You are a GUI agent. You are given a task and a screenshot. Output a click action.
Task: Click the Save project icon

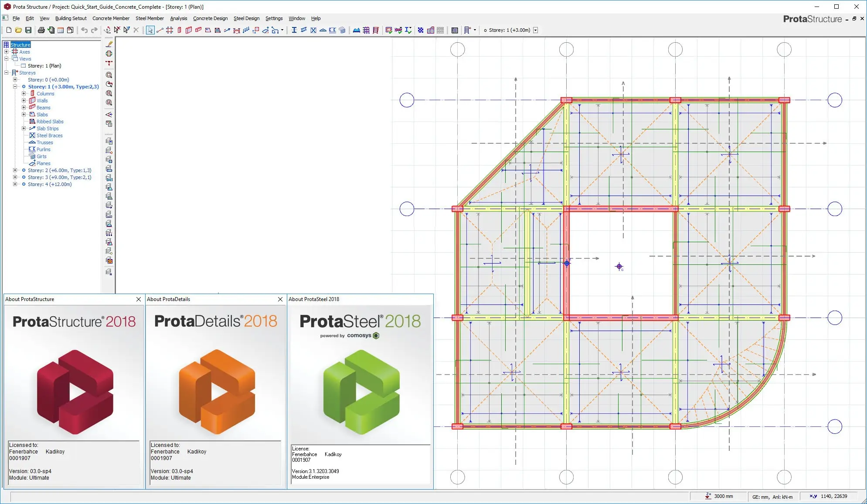click(x=28, y=30)
